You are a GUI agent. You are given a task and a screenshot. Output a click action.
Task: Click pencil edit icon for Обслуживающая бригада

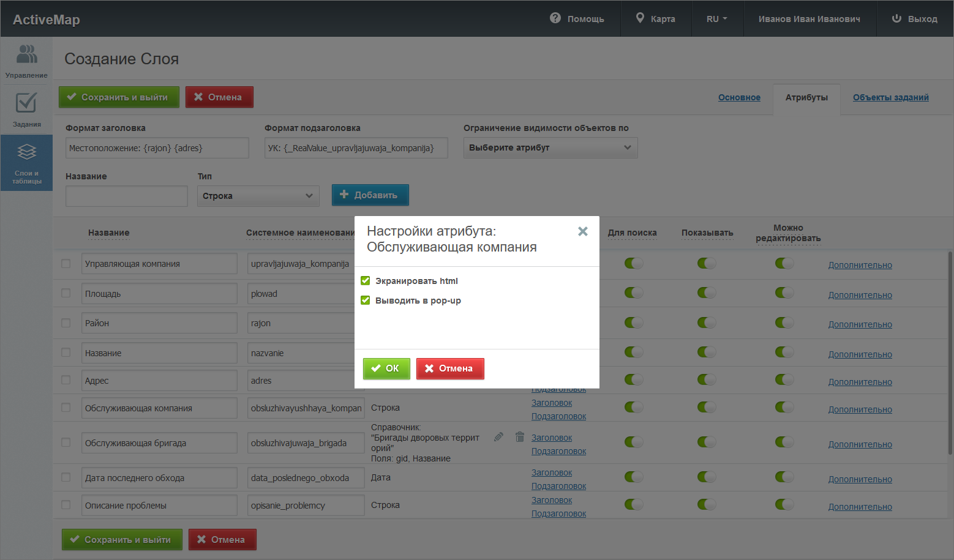pyautogui.click(x=498, y=437)
